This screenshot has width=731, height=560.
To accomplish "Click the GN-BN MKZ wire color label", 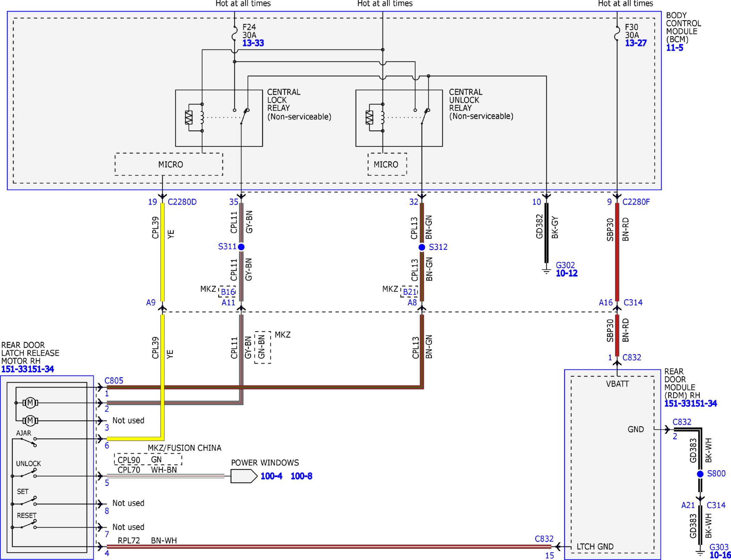I will click(262, 347).
